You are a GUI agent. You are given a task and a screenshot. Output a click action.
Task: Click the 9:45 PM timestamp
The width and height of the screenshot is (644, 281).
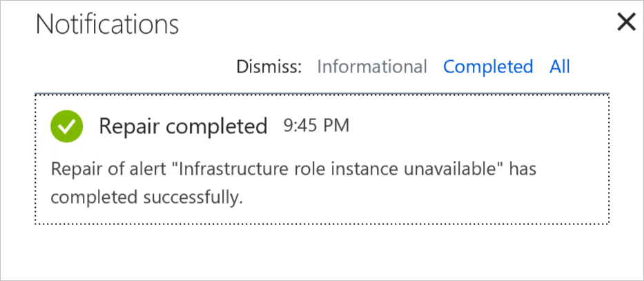click(316, 126)
